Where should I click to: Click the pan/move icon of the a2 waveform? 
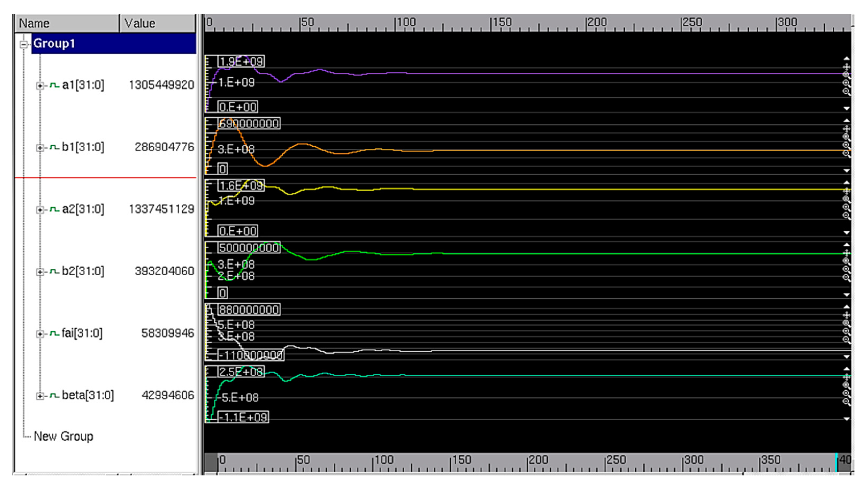(x=846, y=191)
